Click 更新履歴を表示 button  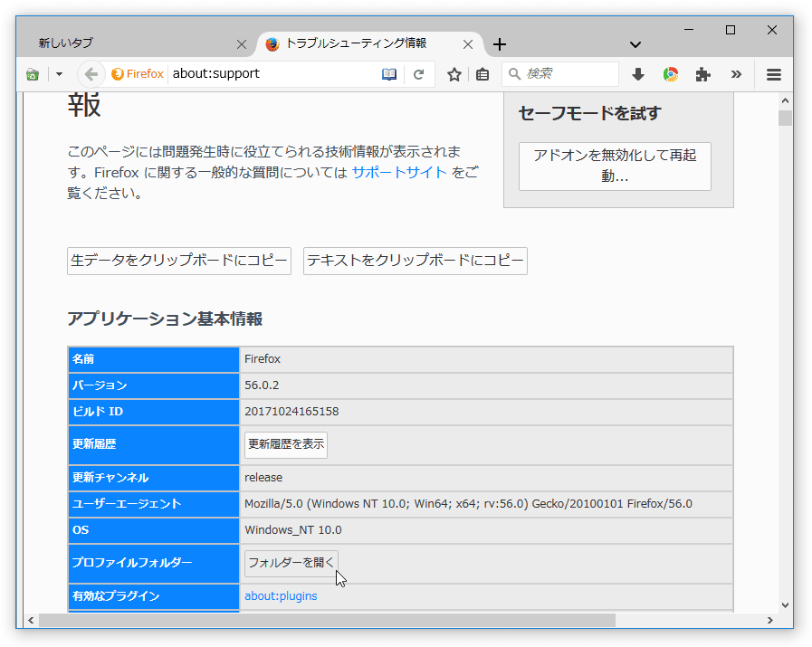[x=286, y=444]
